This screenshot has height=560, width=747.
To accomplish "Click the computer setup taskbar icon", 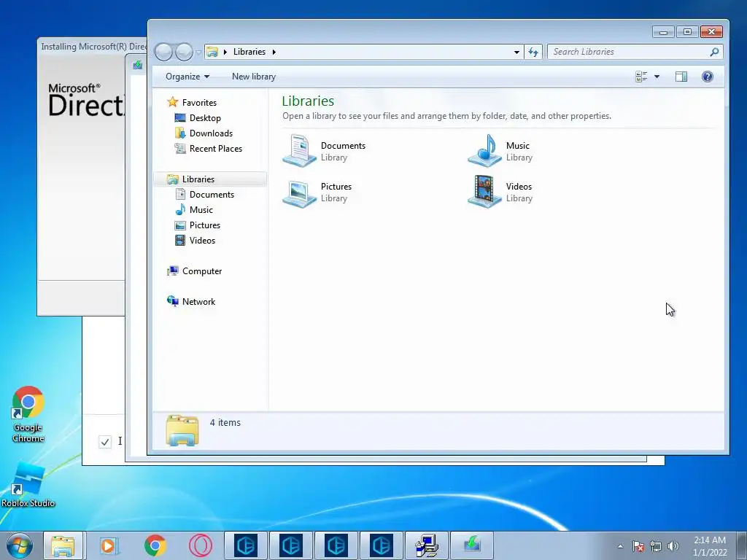I will pos(426,545).
